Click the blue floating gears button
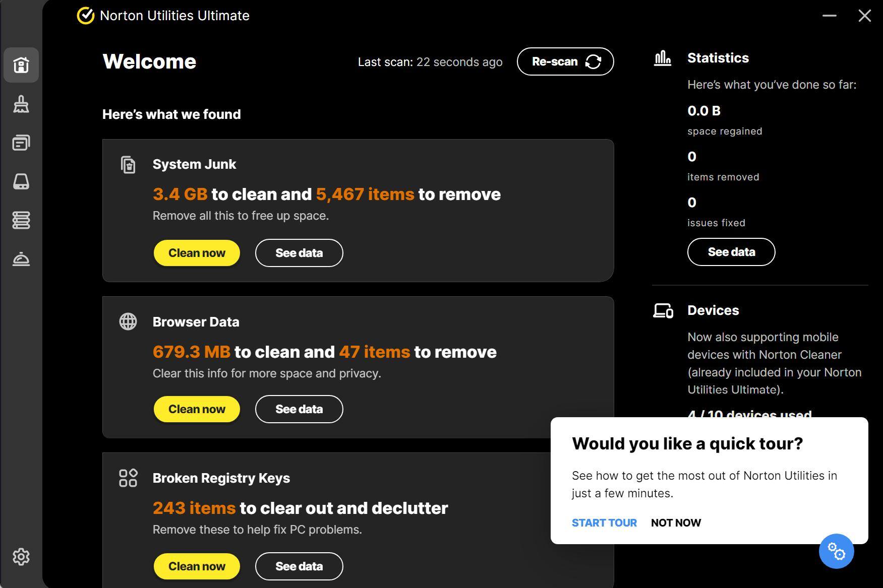 836,551
